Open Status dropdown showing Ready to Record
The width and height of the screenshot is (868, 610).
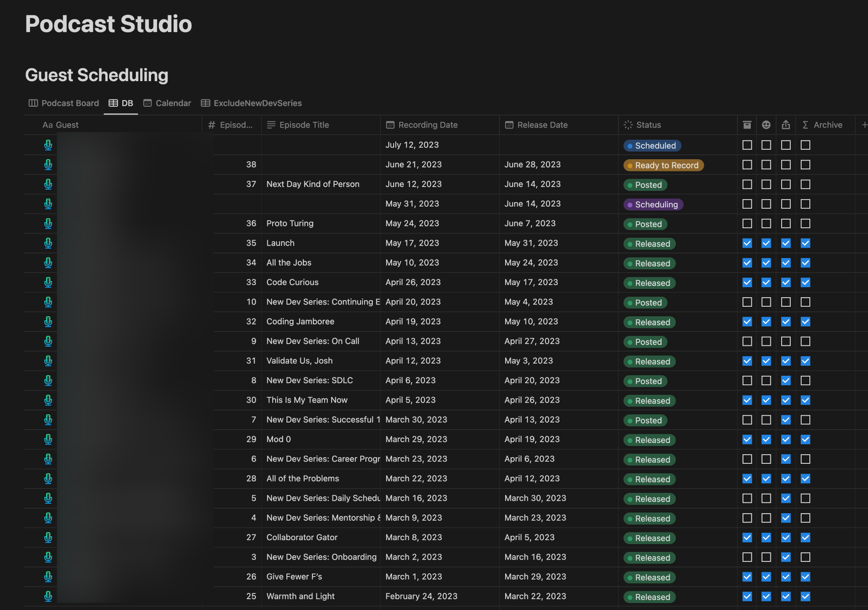[663, 165]
